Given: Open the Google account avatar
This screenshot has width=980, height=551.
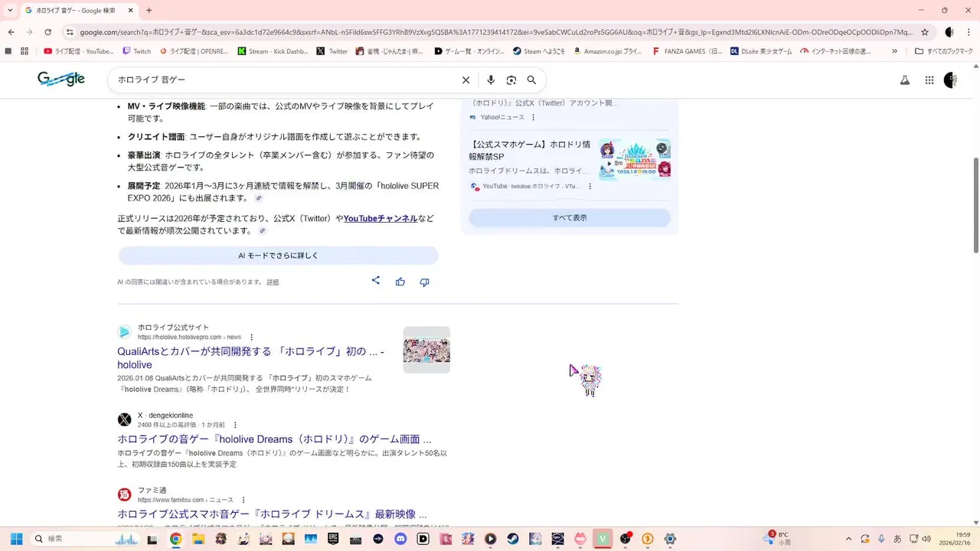Looking at the screenshot, I should [950, 80].
